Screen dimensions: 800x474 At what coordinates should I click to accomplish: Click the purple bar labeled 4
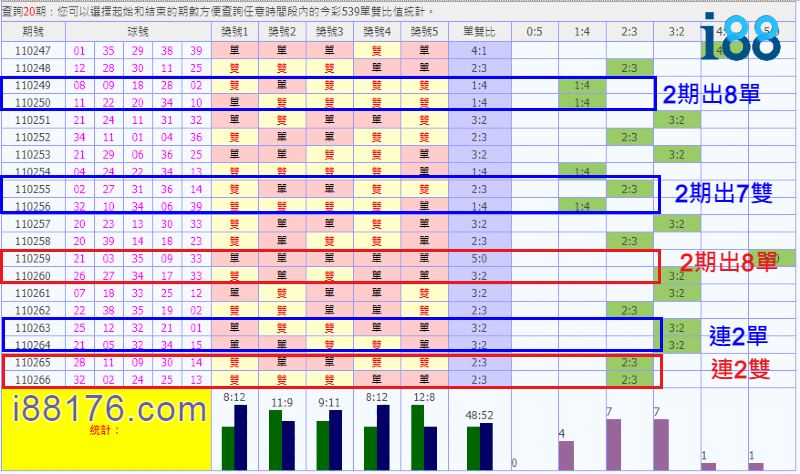tap(566, 454)
